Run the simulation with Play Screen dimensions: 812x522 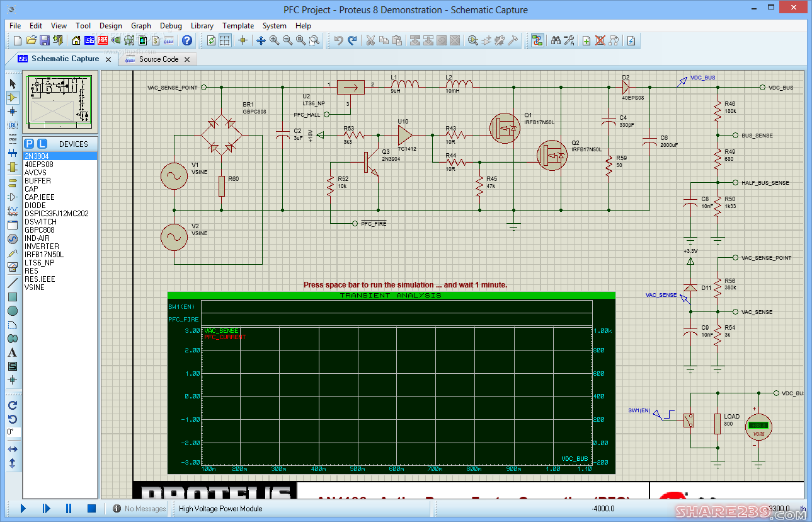pos(23,508)
